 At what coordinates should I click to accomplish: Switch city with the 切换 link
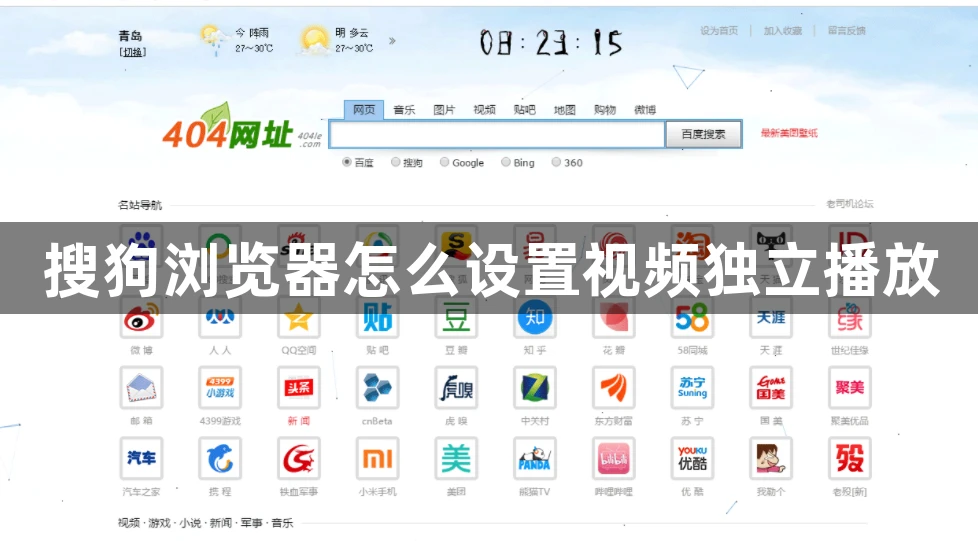(132, 52)
